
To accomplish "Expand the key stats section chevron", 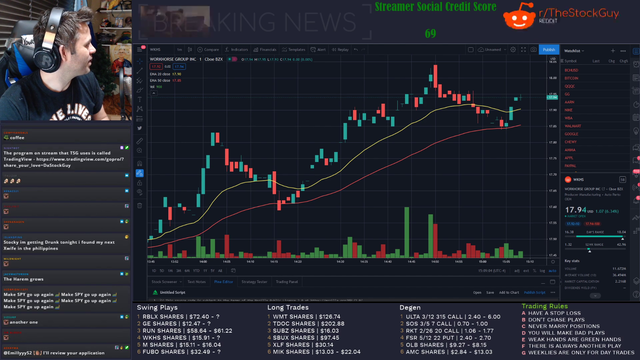I will pyautogui.click(x=595, y=295).
